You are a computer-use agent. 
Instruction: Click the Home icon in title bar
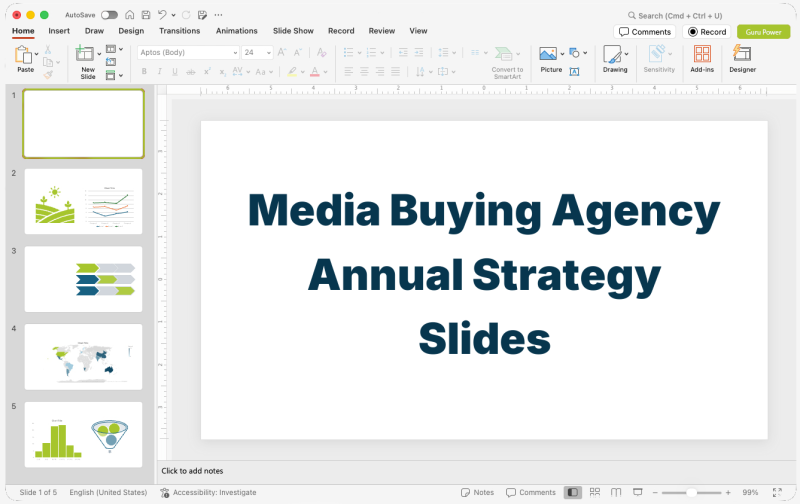130,15
